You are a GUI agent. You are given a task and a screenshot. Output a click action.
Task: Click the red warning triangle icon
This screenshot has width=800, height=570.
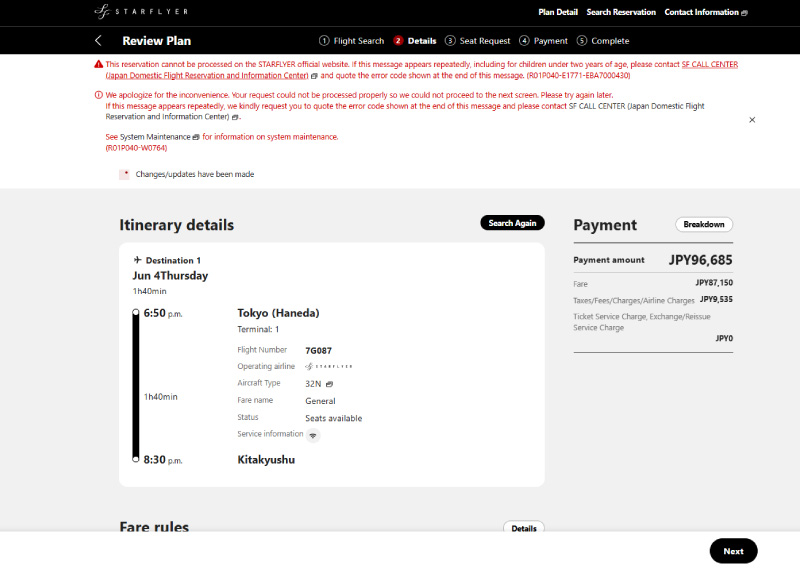coord(98,64)
